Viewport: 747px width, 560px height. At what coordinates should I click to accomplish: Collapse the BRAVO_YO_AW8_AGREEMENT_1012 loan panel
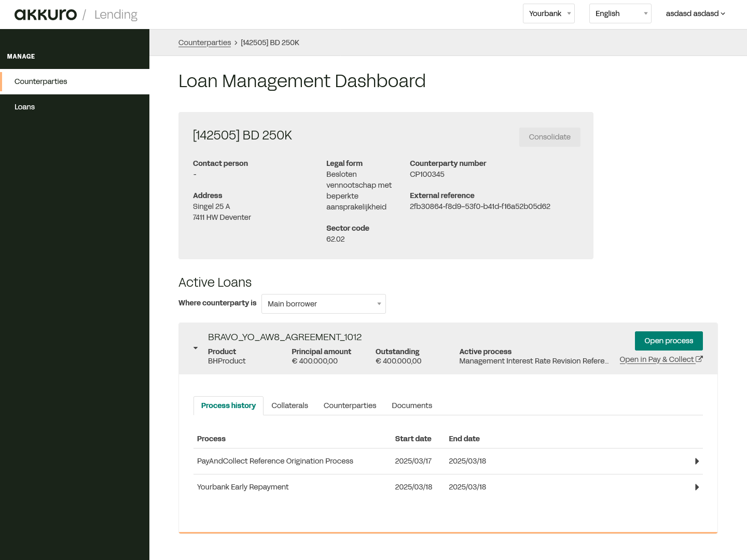click(196, 348)
